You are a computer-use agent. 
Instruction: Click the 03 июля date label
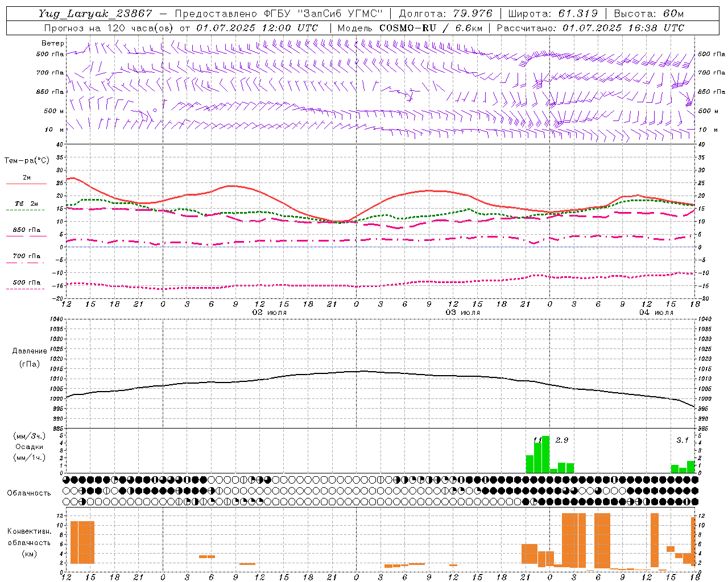tap(462, 313)
